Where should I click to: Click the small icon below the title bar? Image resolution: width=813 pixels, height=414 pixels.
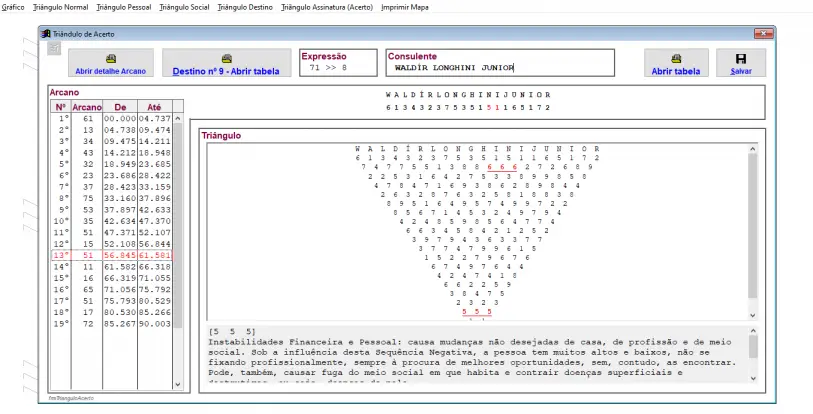[x=53, y=48]
